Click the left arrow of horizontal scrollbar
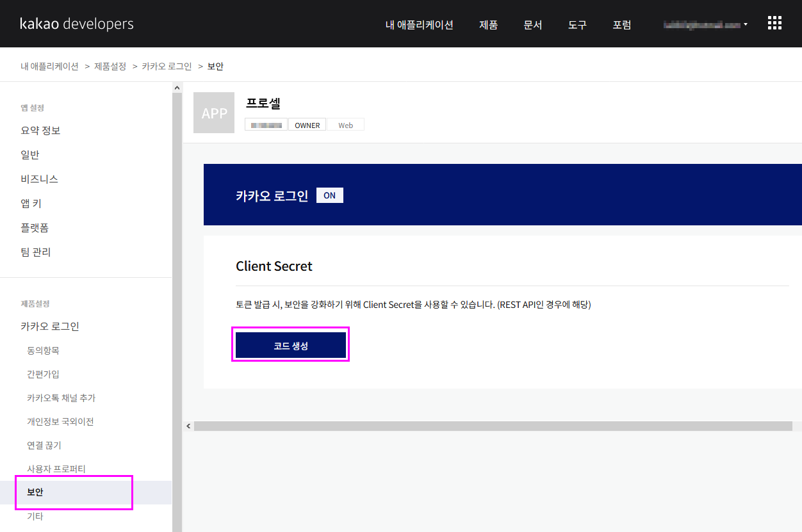The height and width of the screenshot is (532, 802). click(x=188, y=426)
